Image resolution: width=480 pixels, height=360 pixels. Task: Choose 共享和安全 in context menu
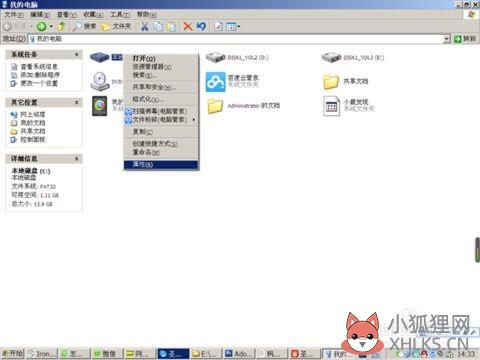(x=161, y=87)
